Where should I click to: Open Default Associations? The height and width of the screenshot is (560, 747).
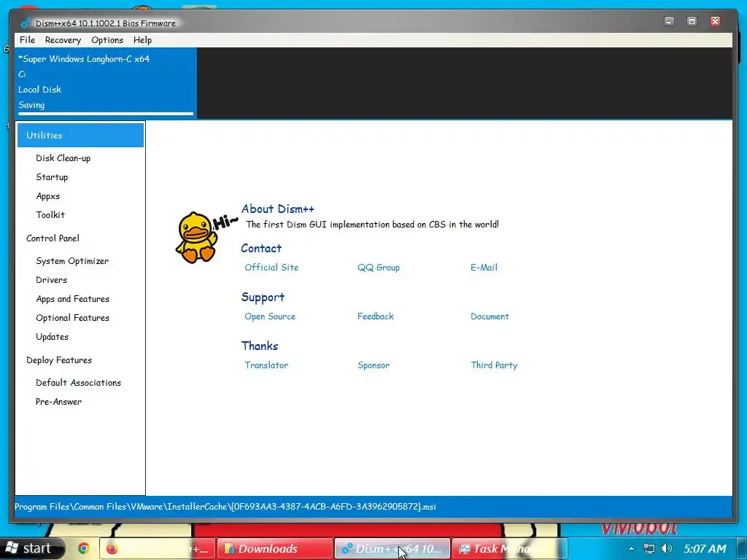pyautogui.click(x=78, y=383)
